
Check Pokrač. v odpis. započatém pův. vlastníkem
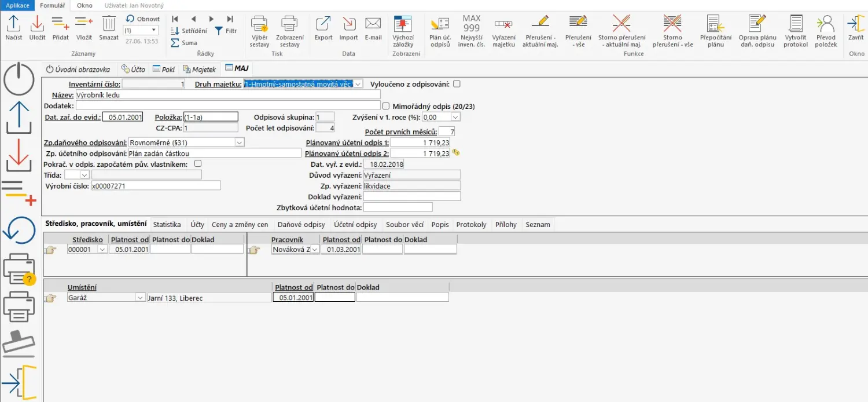click(198, 164)
